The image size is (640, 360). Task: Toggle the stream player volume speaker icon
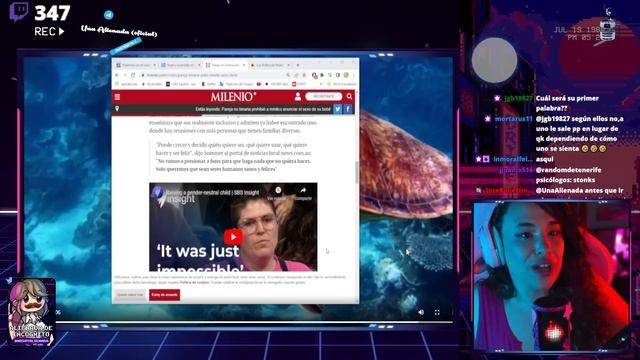(x=421, y=312)
